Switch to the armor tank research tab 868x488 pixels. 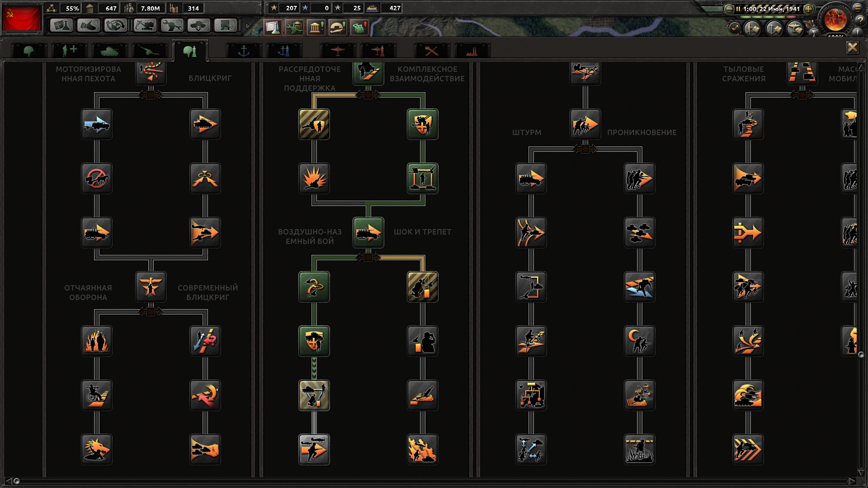coord(109,51)
